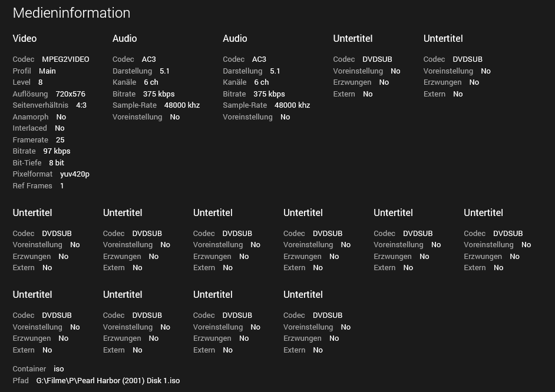Click the Medieninformation heading
The image size is (555, 392).
coord(71,13)
